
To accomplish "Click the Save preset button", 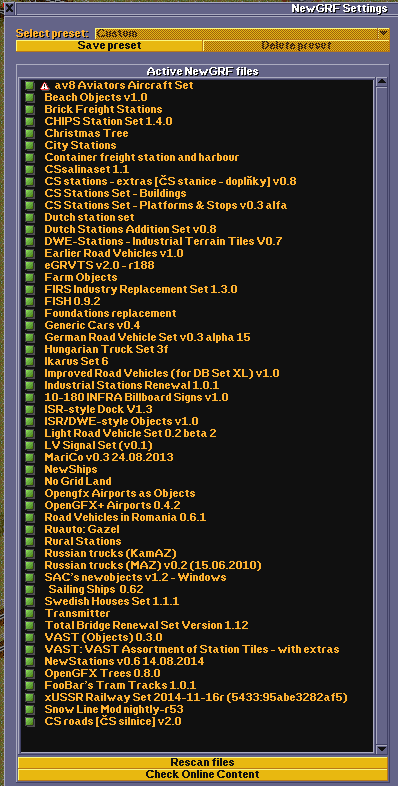I will pos(109,46).
